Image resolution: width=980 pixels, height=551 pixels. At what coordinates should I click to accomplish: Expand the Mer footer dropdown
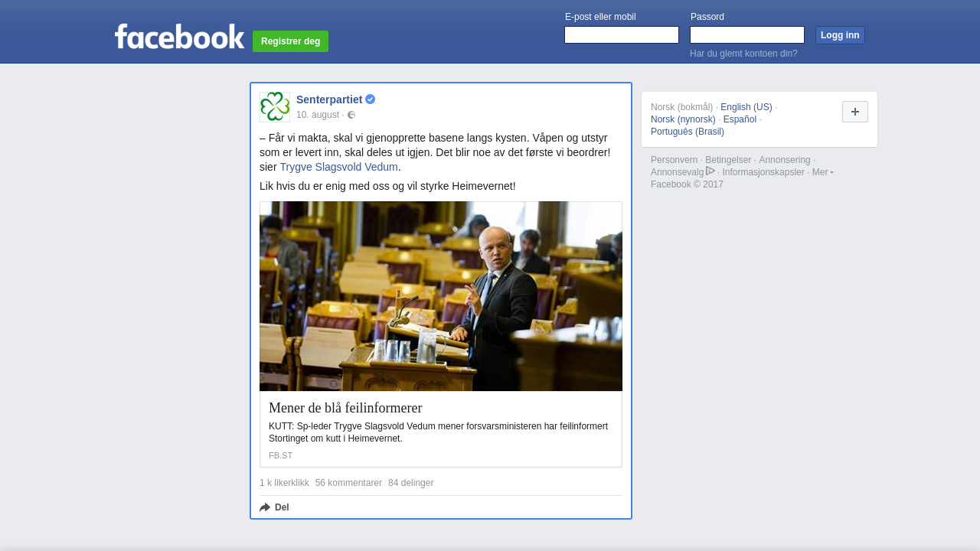[823, 172]
